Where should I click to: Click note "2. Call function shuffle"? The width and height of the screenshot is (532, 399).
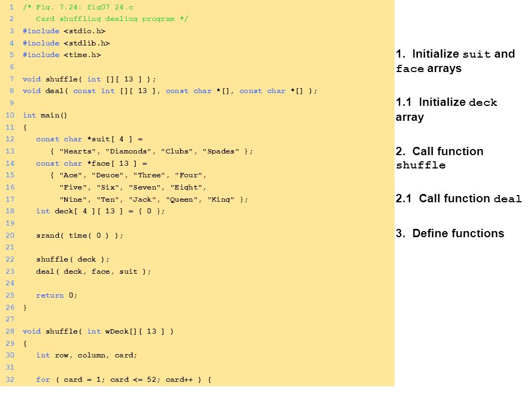click(x=439, y=158)
